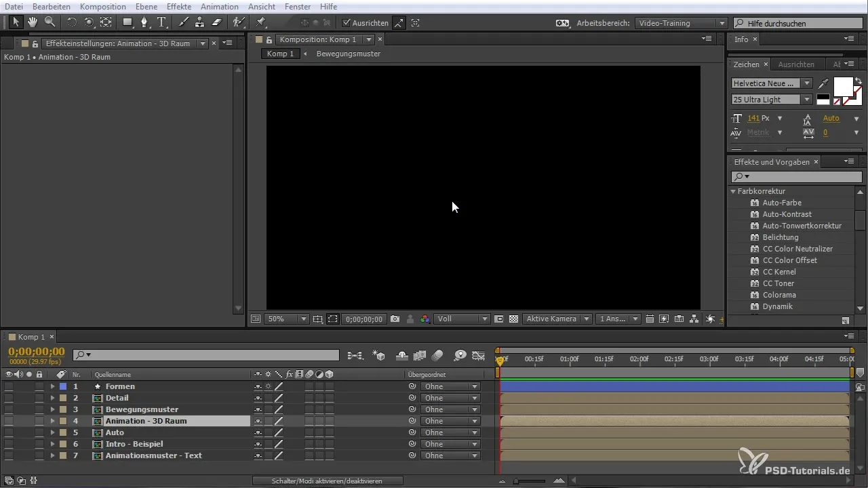Toggle lock switch for Intro - Beispiel layer

39,444
